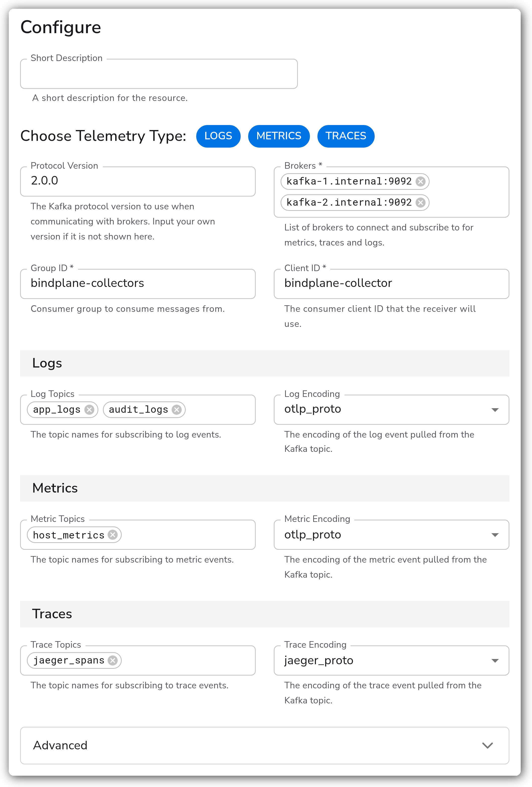Open the Trace Encoding dropdown
This screenshot has height=787, width=532.
391,660
